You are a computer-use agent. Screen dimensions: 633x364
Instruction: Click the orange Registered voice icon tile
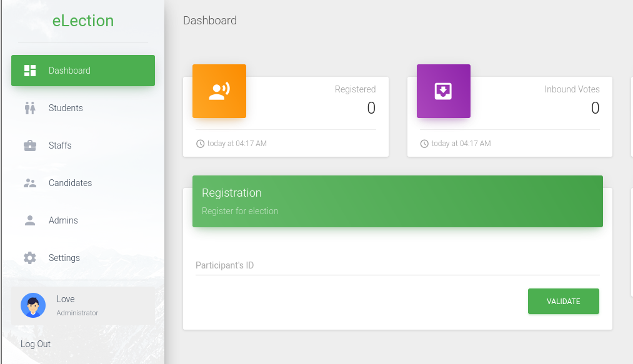pos(219,91)
